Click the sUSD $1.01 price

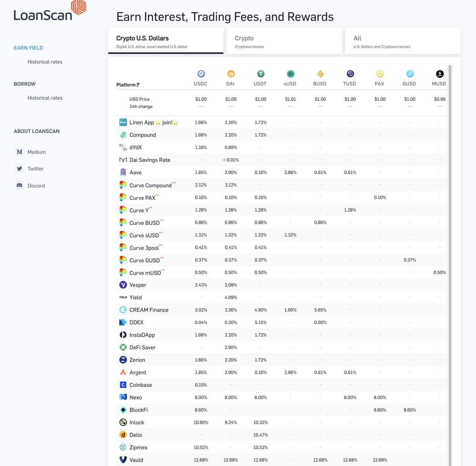pos(291,99)
